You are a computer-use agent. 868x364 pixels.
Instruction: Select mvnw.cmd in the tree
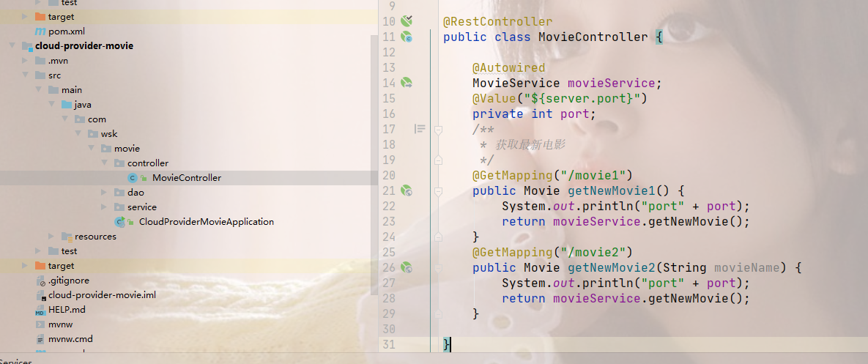coord(71,339)
